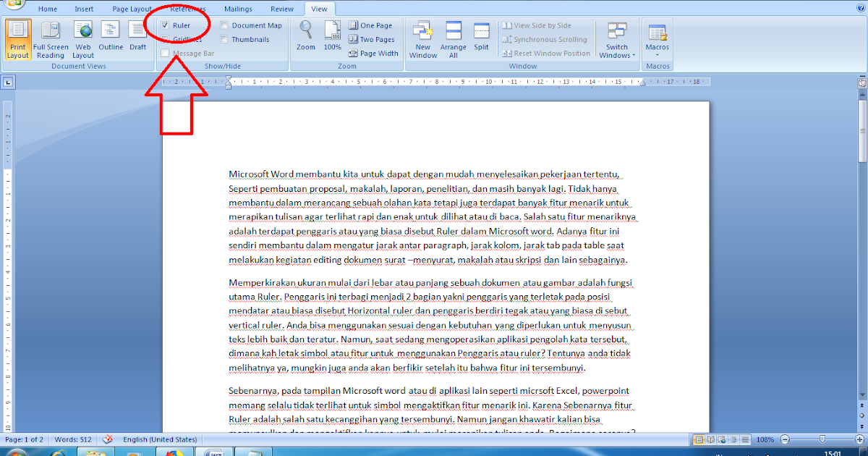Click View Side by Side
This screenshot has height=456, width=868.
point(537,25)
